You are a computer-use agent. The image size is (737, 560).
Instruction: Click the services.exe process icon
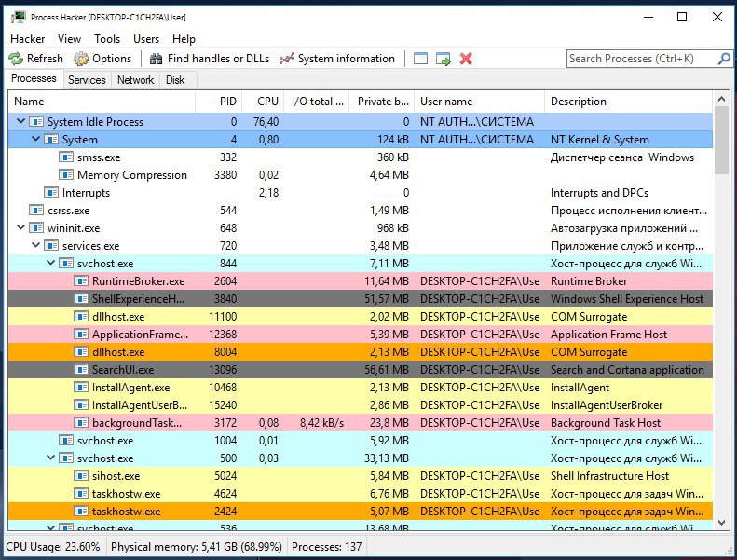[x=50, y=246]
